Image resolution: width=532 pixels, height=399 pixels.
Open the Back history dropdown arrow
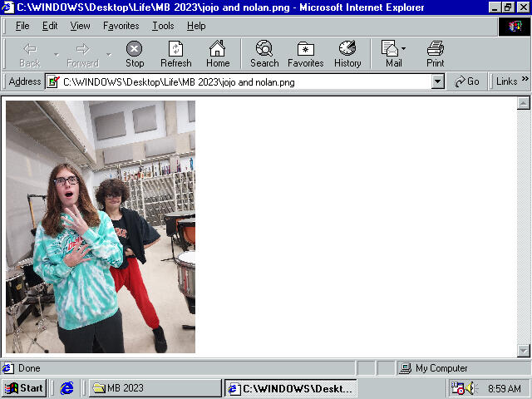tap(57, 54)
